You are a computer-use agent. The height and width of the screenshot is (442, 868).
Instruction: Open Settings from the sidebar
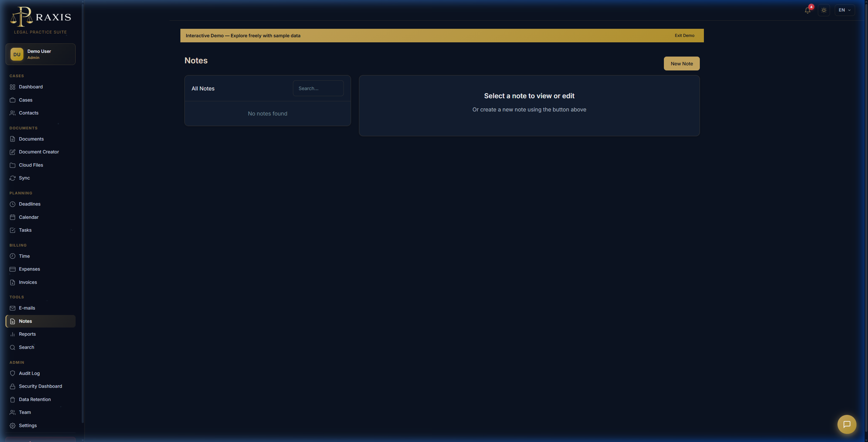pyautogui.click(x=40, y=426)
